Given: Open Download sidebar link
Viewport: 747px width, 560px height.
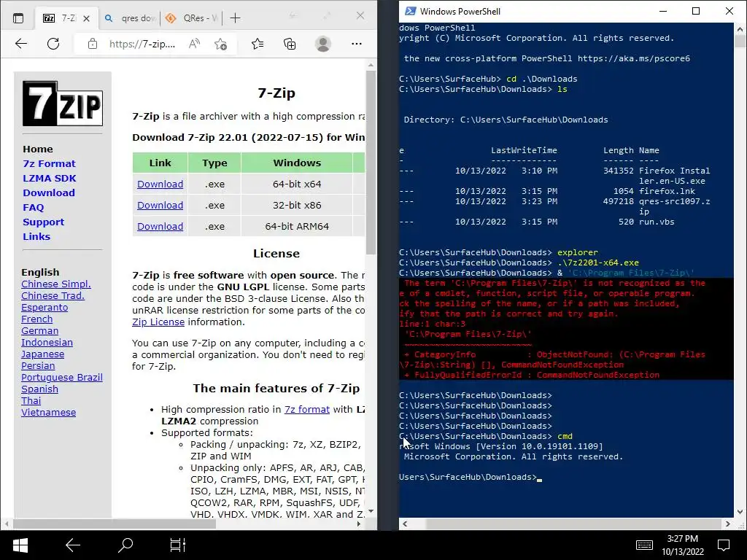Looking at the screenshot, I should click(49, 192).
